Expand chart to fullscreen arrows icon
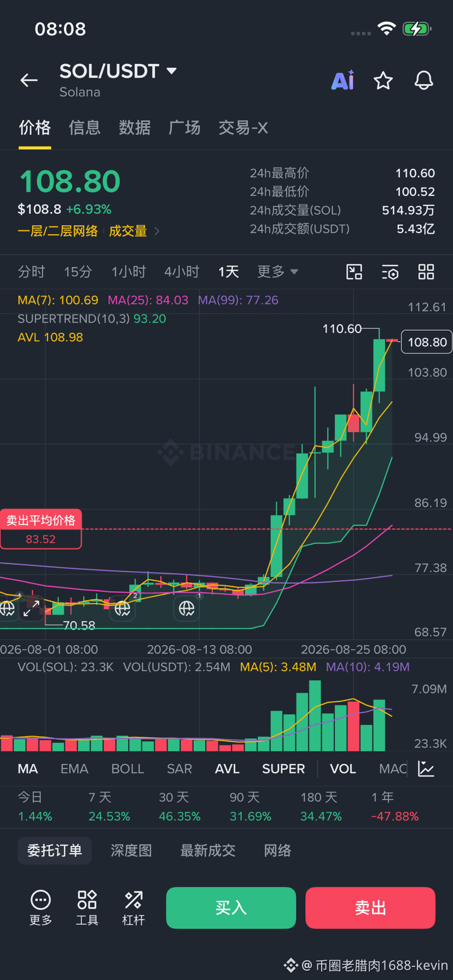 [31, 609]
